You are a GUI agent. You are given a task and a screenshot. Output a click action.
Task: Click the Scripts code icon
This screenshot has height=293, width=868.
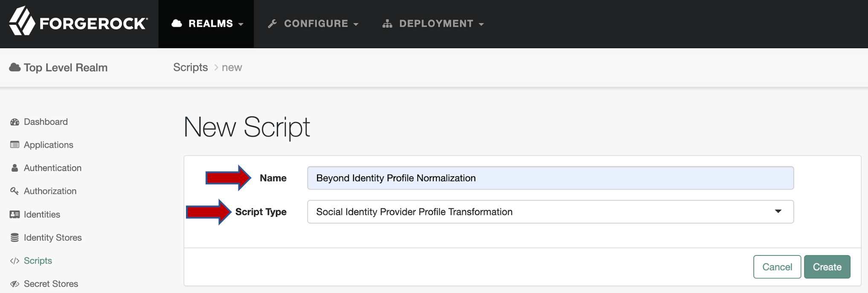15,261
